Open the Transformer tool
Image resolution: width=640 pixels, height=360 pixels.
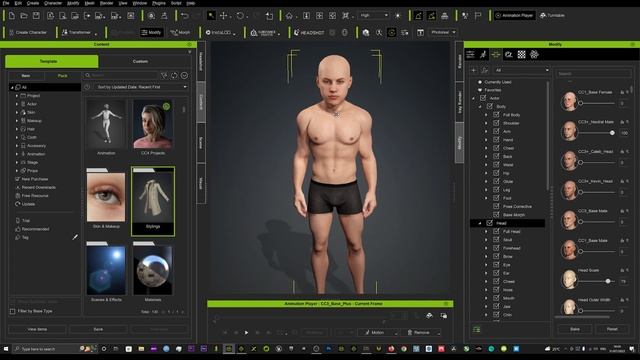point(77,32)
